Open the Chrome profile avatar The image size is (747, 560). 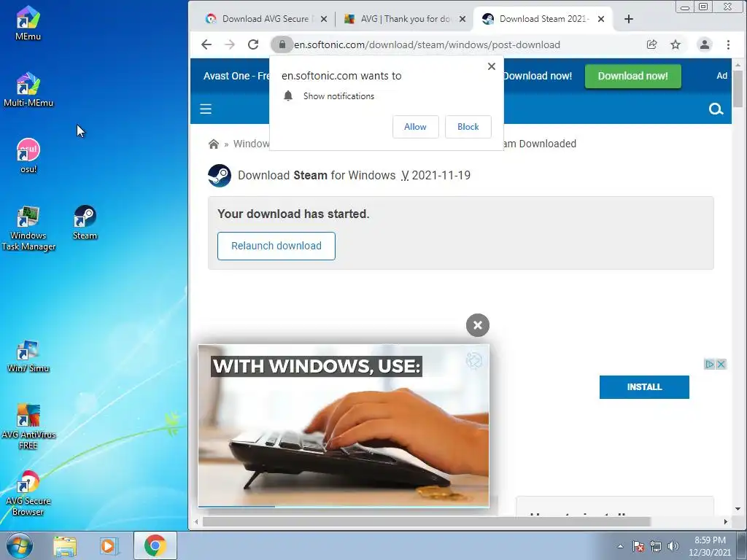[x=705, y=44]
